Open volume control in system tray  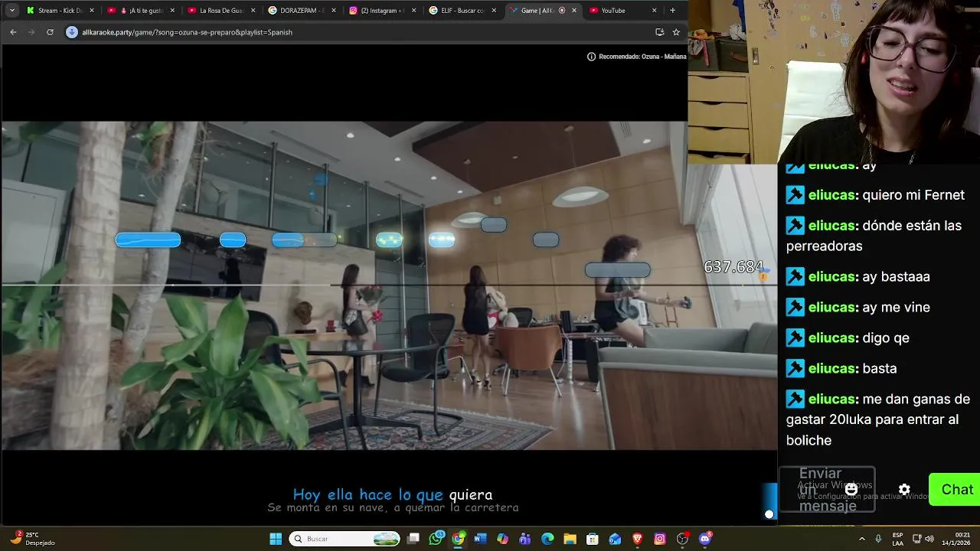[929, 539]
